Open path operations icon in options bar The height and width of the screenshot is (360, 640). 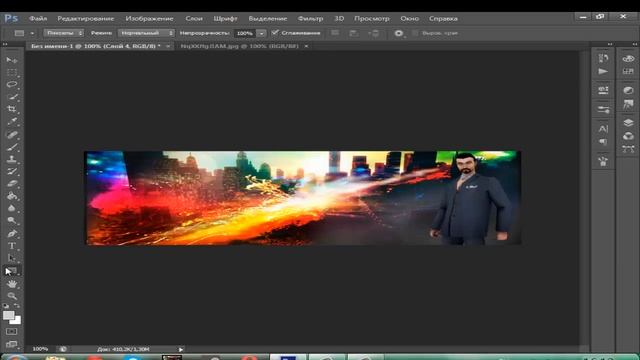(335, 33)
